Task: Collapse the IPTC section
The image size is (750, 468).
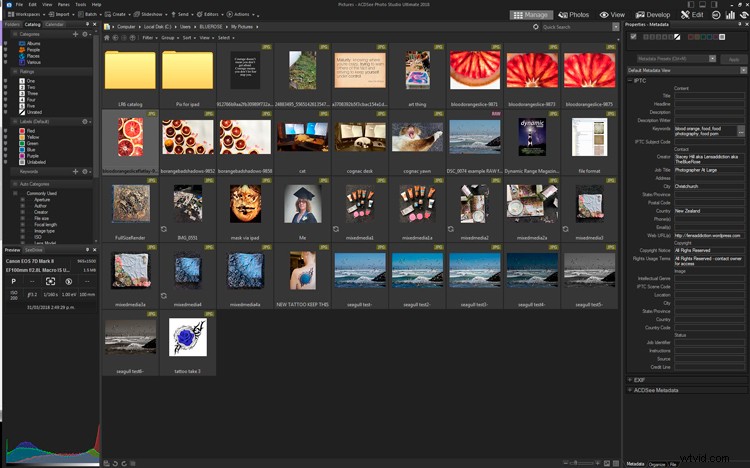Action: point(630,81)
